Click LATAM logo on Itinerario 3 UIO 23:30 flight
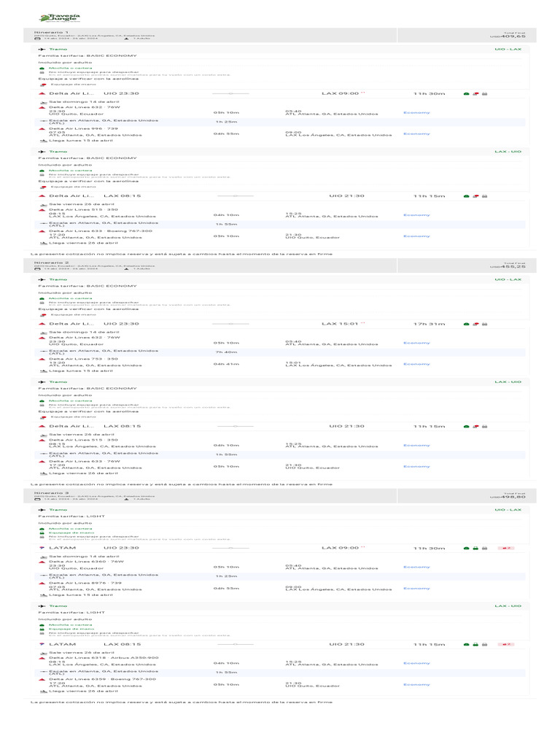 coord(42,547)
